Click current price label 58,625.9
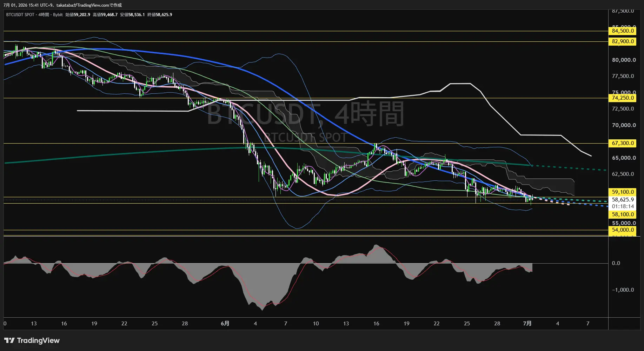644x351 pixels. (x=623, y=200)
